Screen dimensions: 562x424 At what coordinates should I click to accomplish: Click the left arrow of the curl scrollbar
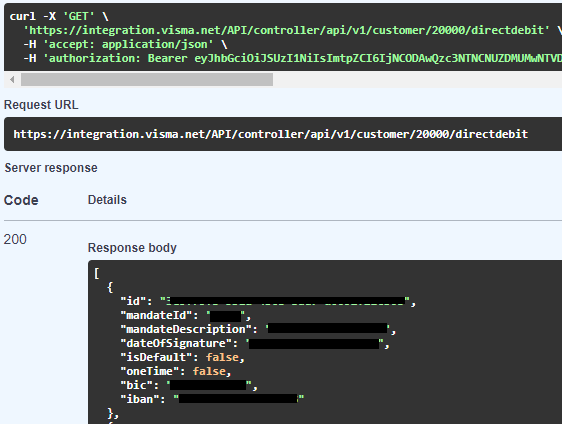(x=12, y=80)
